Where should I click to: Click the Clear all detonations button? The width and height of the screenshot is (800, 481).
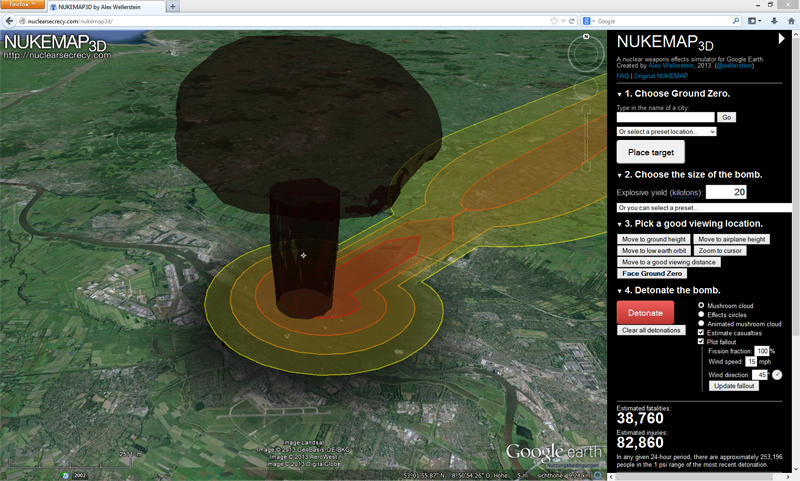(651, 330)
